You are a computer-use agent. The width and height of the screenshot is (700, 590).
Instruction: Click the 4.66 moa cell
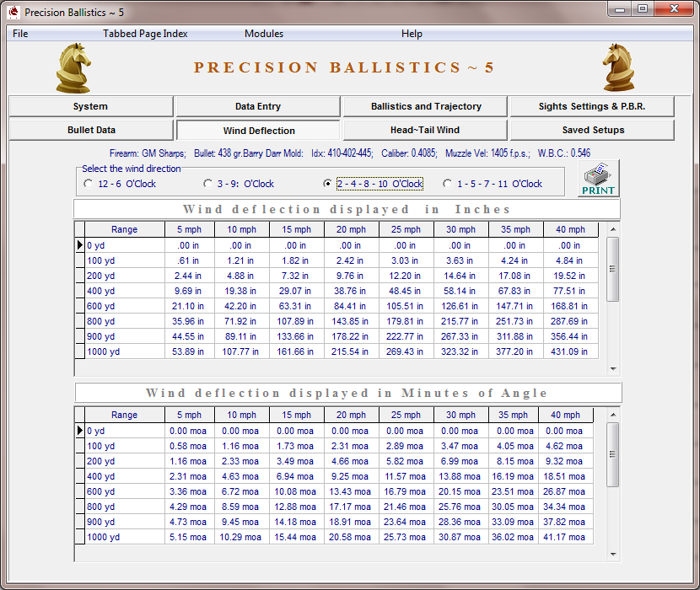[x=352, y=462]
